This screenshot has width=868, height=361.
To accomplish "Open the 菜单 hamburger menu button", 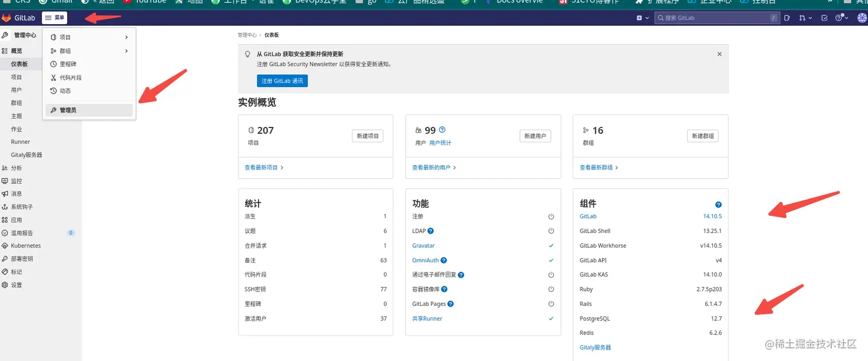I will (55, 18).
